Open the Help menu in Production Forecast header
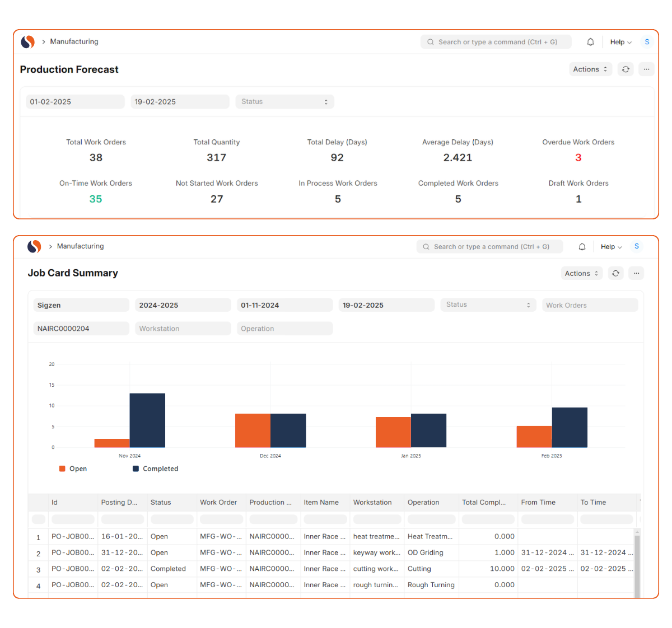This screenshot has width=672, height=628. (620, 42)
